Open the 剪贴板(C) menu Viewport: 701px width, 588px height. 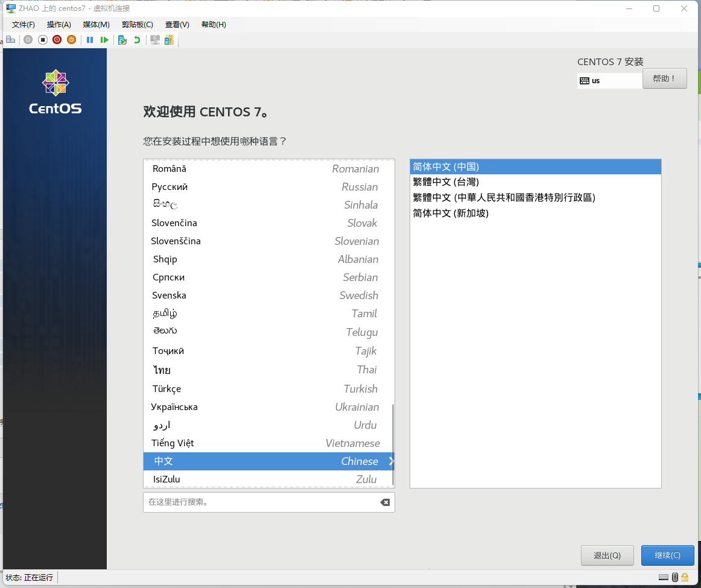click(138, 25)
